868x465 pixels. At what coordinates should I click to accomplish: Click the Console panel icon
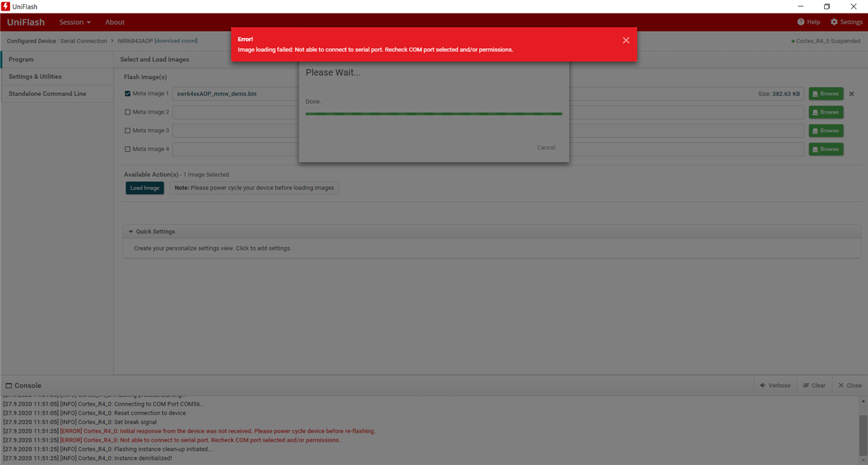pyautogui.click(x=9, y=386)
